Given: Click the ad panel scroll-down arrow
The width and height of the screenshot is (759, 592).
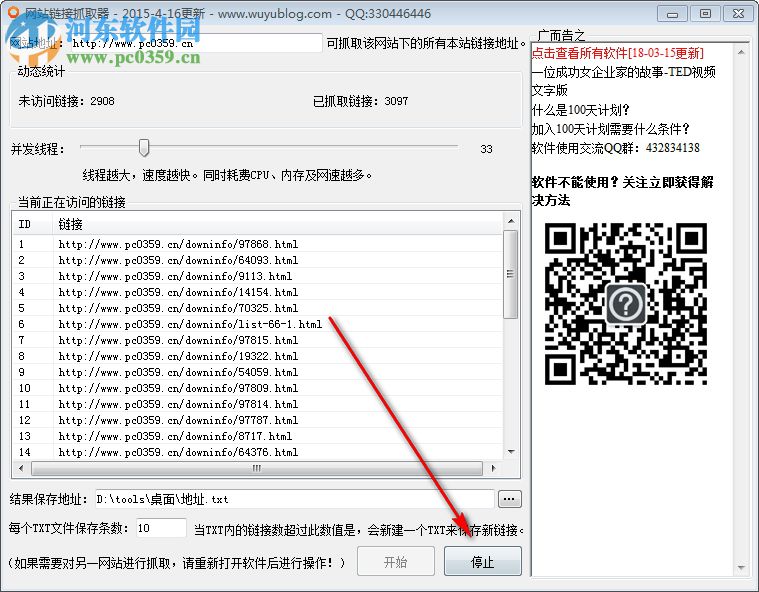Looking at the screenshot, I should [x=741, y=567].
